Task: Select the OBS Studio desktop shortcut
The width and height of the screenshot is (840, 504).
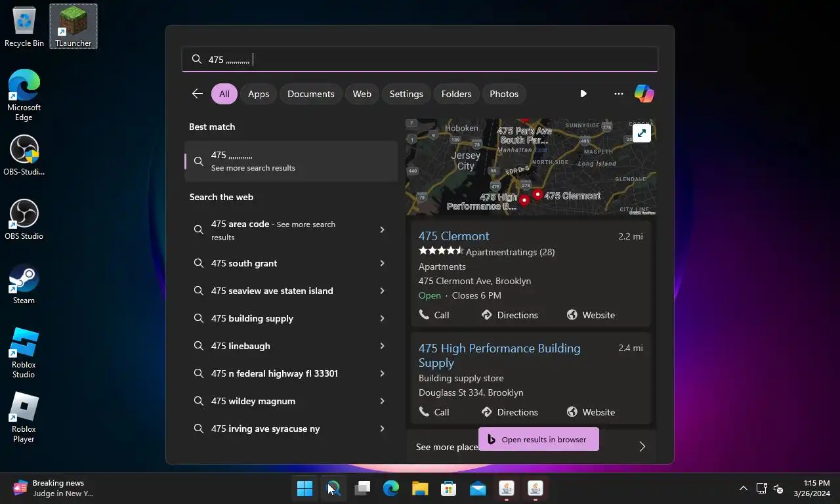Action: click(24, 220)
